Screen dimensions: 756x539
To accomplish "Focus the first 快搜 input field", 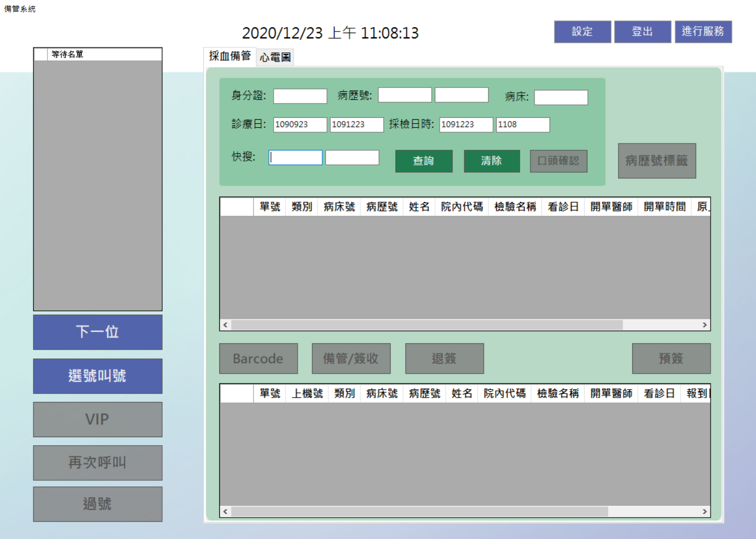I will coord(296,157).
